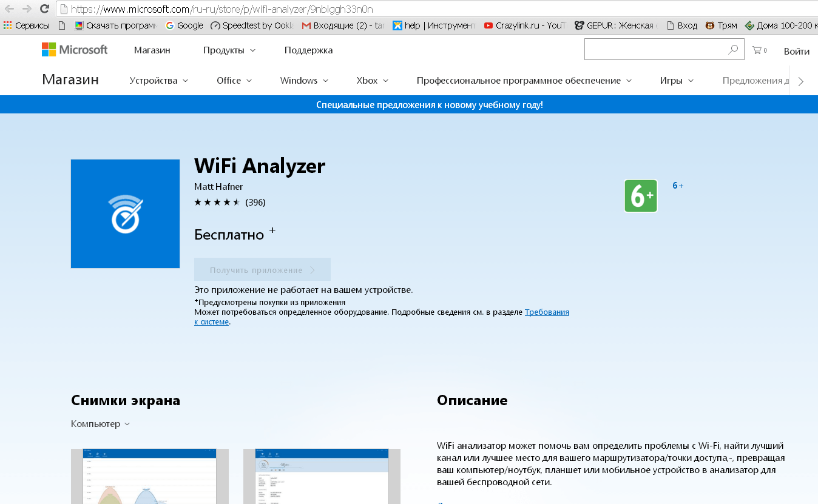Open the Сервисы apps bookmark
The width and height of the screenshot is (818, 504).
[x=26, y=25]
